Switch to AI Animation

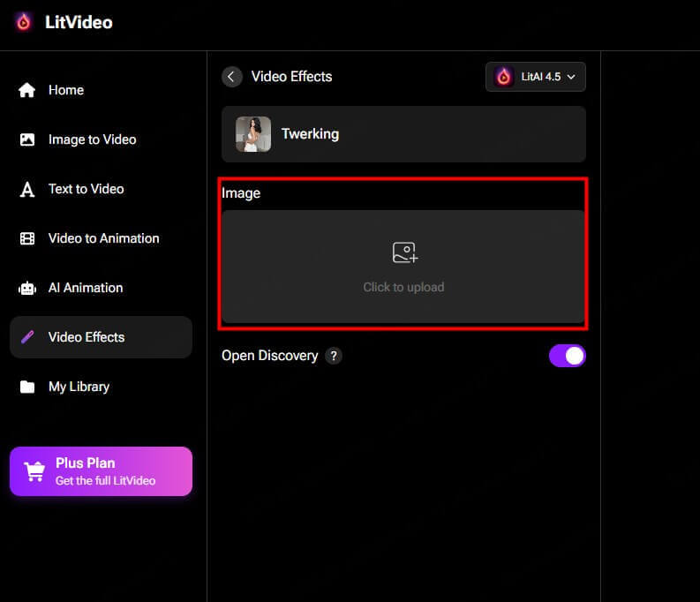[102, 288]
